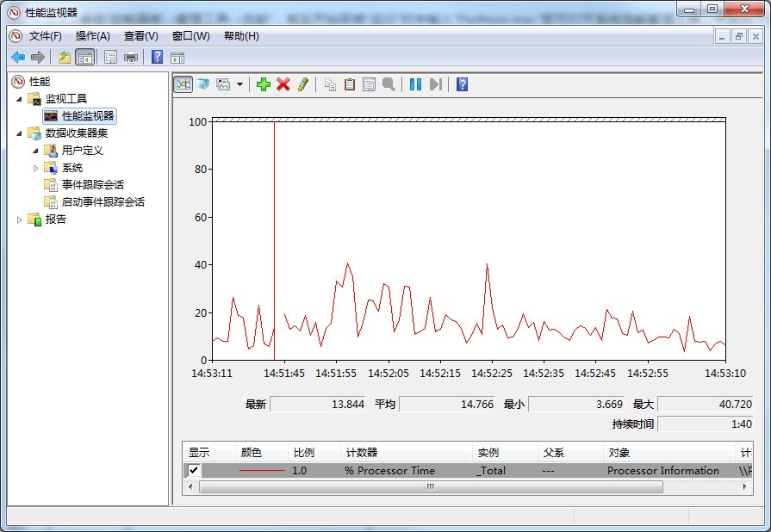The height and width of the screenshot is (532, 771).
Task: Click the 平均 value field 14.766
Action: (x=447, y=404)
